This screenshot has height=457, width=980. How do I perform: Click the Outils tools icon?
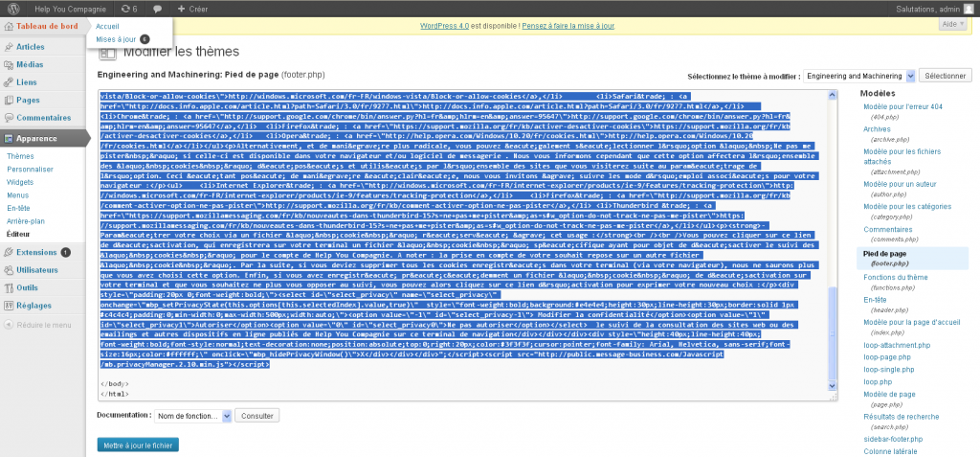point(9,288)
